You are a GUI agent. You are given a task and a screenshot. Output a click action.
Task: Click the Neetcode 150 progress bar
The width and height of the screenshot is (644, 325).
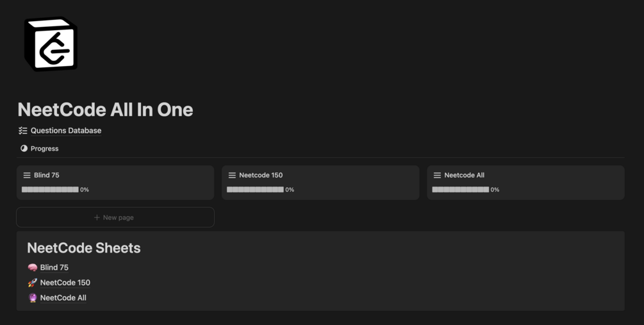(255, 190)
